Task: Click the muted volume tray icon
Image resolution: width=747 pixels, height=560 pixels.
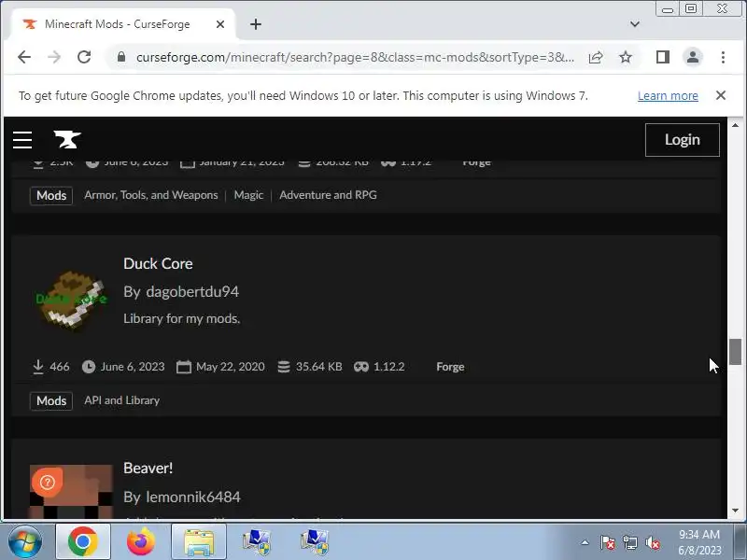Action: pos(653,543)
